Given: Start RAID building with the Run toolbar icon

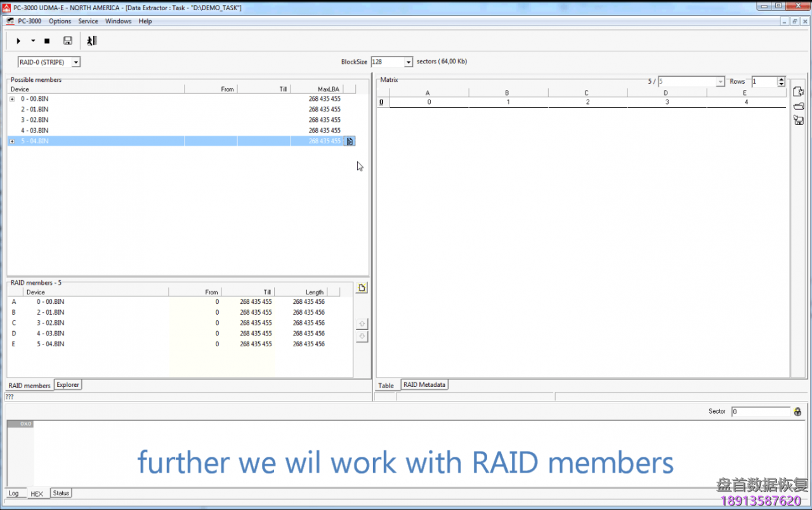Looking at the screenshot, I should [x=18, y=41].
